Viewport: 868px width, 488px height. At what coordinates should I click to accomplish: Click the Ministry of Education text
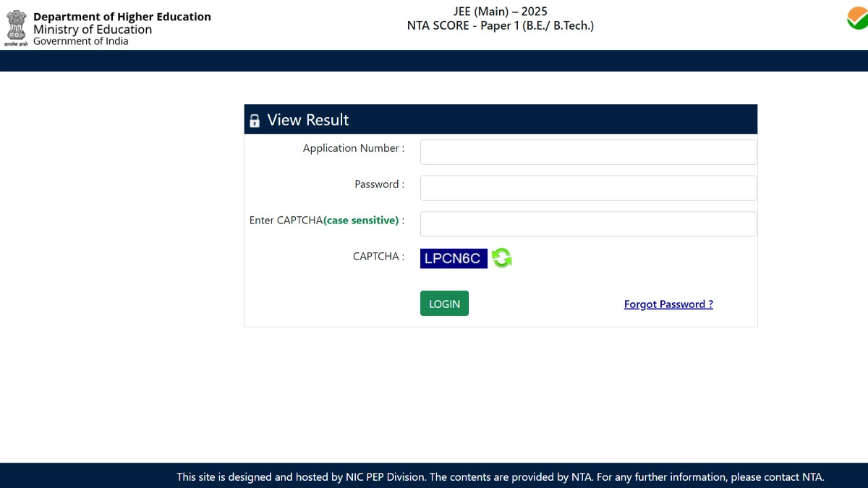pos(93,30)
